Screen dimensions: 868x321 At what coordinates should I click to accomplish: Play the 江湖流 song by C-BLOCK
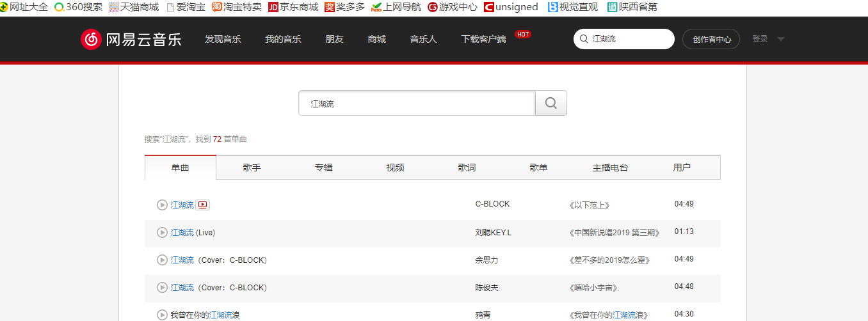[x=162, y=205]
